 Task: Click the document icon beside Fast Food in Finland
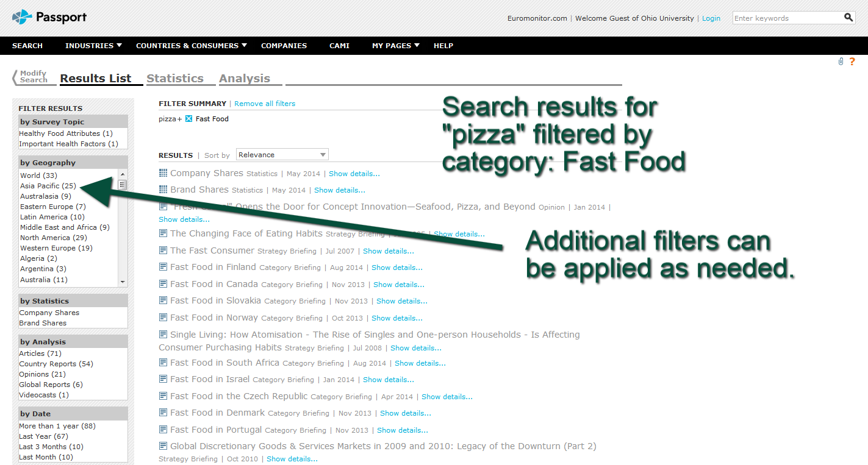163,266
